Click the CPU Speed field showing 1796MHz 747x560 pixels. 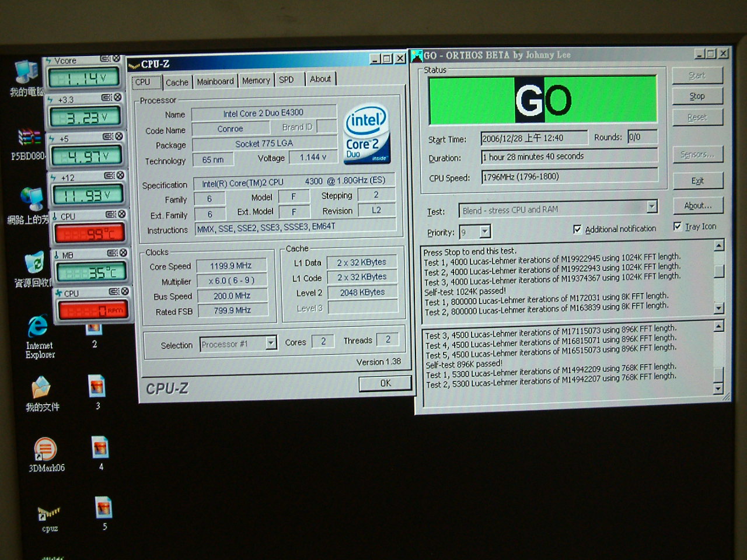[x=570, y=176]
